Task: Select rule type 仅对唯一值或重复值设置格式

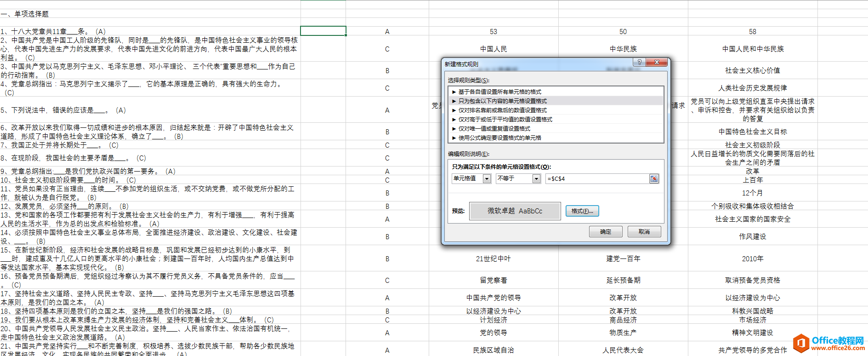Action: click(556, 129)
